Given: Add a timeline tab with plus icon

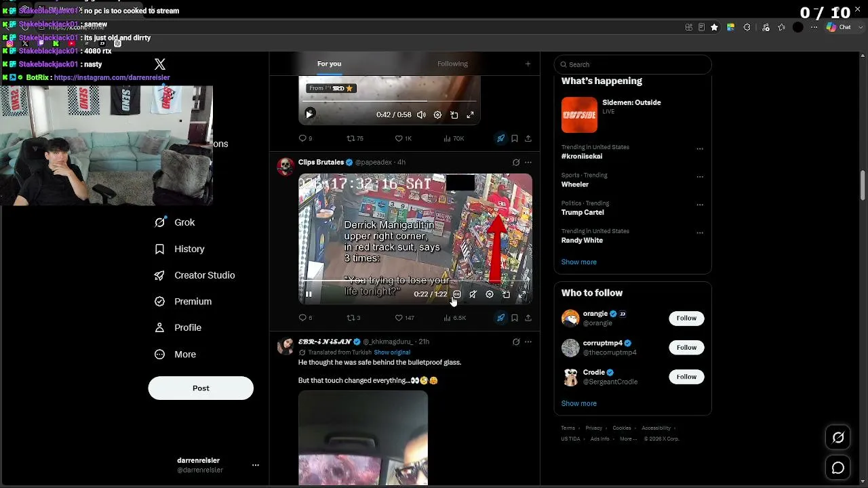Looking at the screenshot, I should (x=528, y=64).
